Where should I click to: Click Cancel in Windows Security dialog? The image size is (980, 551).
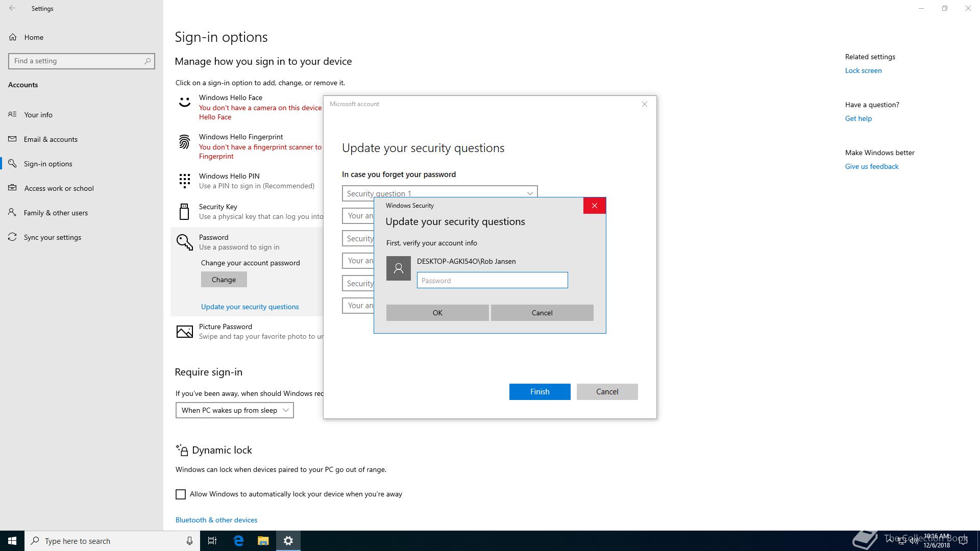point(542,313)
